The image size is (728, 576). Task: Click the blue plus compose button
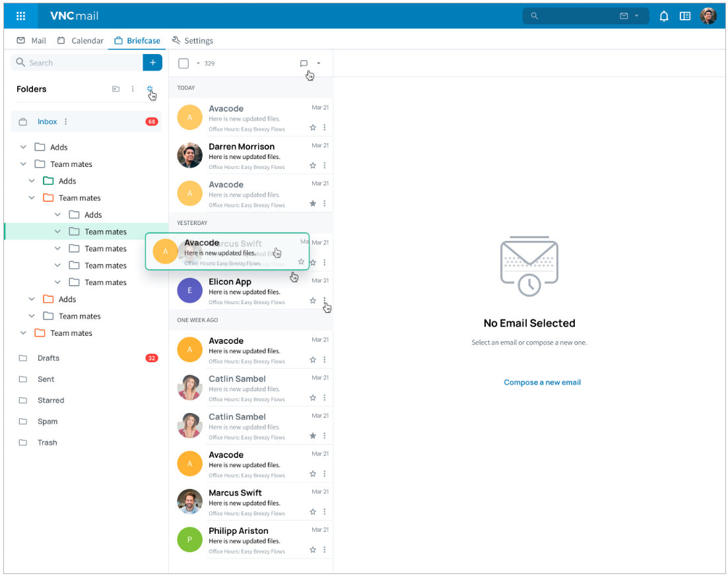tap(152, 62)
